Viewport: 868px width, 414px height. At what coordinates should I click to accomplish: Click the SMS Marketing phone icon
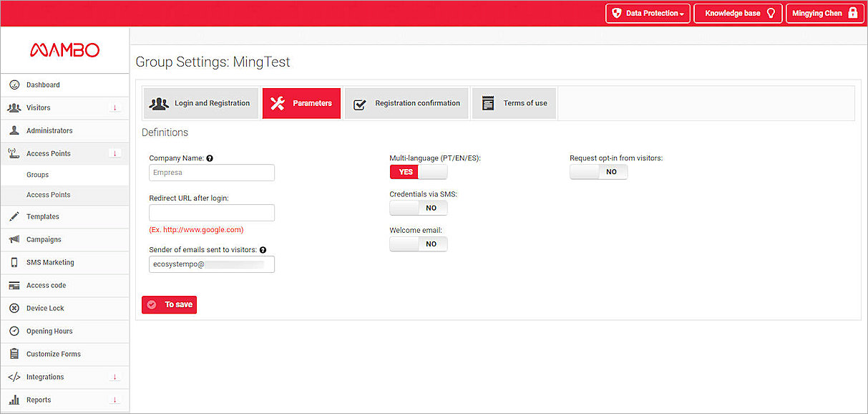14,263
